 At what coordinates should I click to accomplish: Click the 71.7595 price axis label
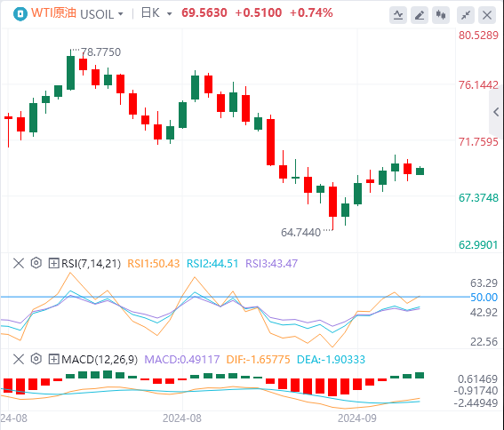[x=478, y=142]
